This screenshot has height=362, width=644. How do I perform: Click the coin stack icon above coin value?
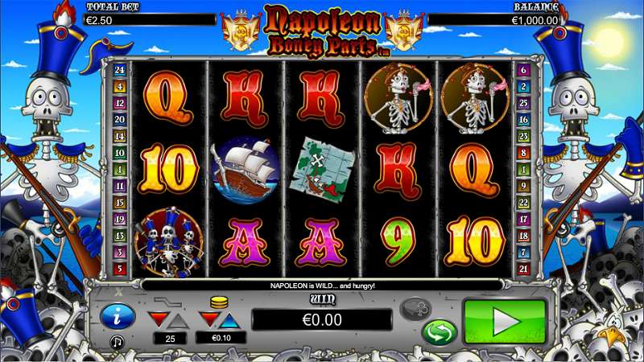219,302
